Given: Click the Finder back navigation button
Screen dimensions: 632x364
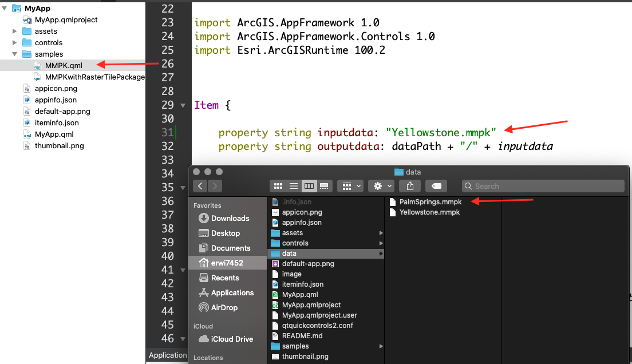Looking at the screenshot, I should [x=200, y=186].
